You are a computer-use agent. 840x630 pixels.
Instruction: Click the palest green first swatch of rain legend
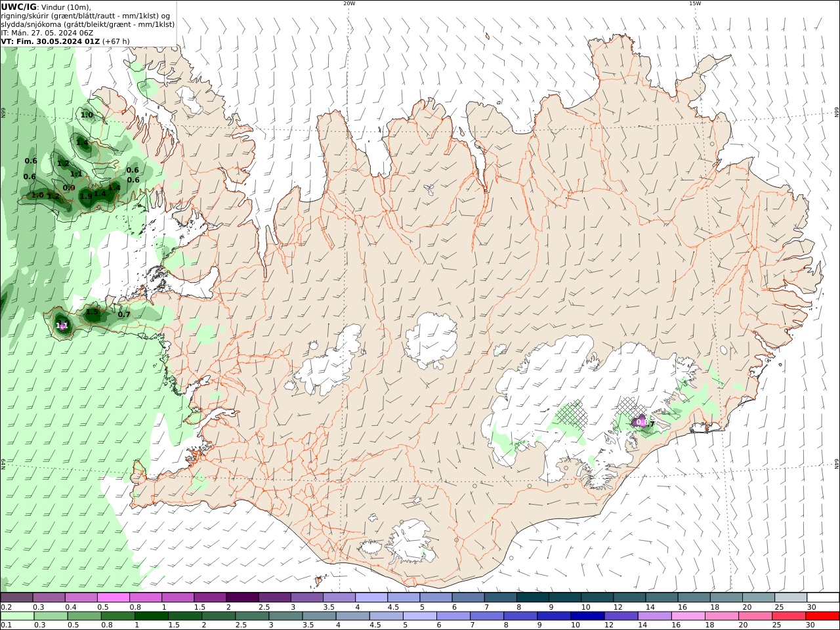(x=16, y=616)
